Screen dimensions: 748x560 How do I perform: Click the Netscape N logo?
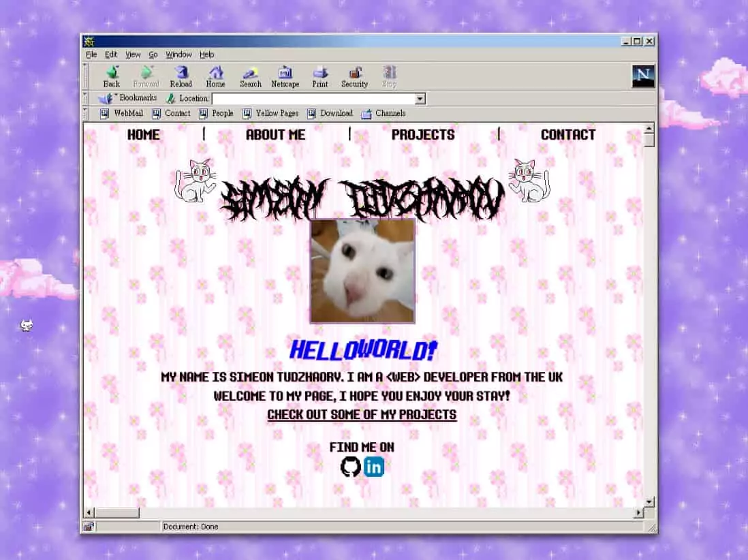click(642, 76)
